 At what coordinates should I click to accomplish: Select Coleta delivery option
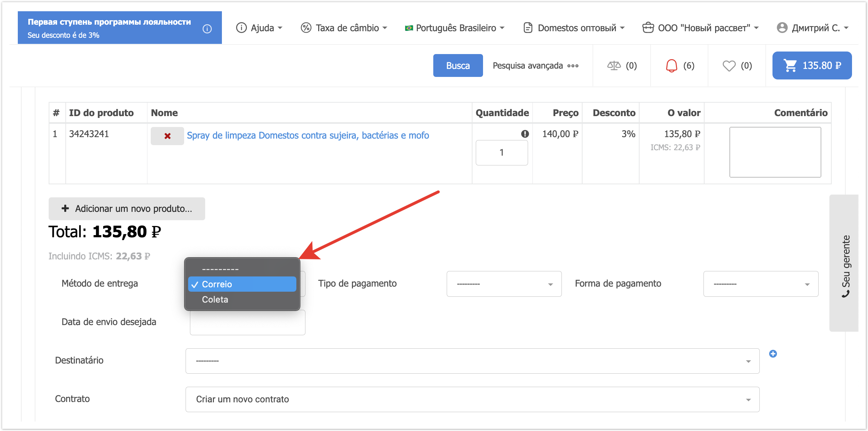click(x=215, y=300)
